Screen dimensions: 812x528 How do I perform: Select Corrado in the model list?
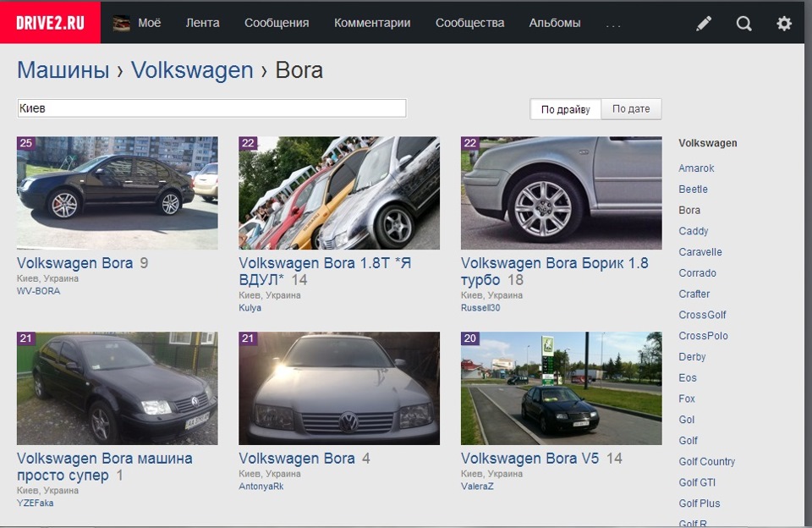698,273
